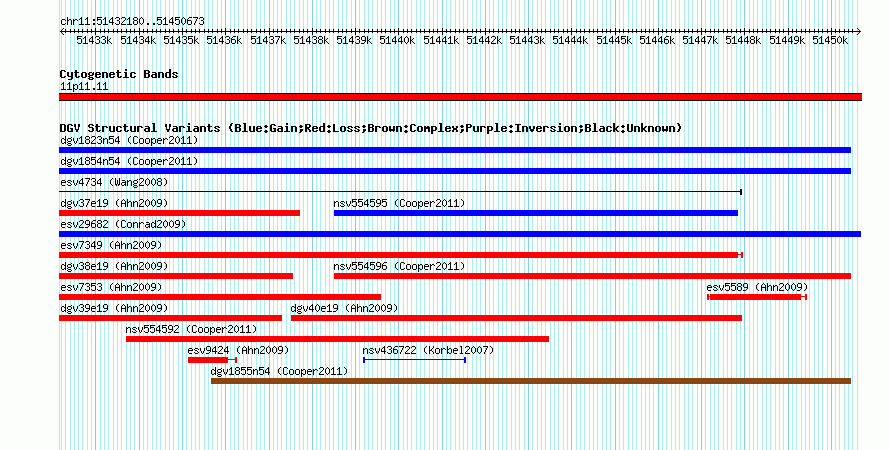Click the 51441k ruler tick label
This screenshot has height=450, width=890.
coord(441,40)
